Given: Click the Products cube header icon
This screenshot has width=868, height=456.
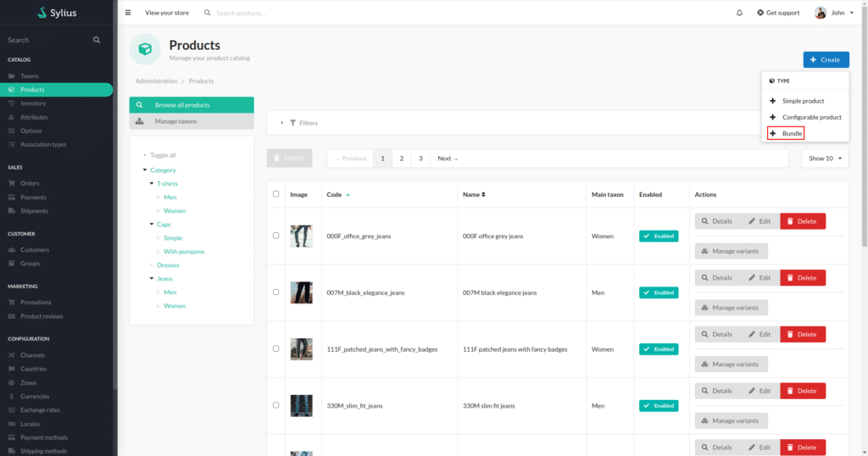Looking at the screenshot, I should [145, 49].
